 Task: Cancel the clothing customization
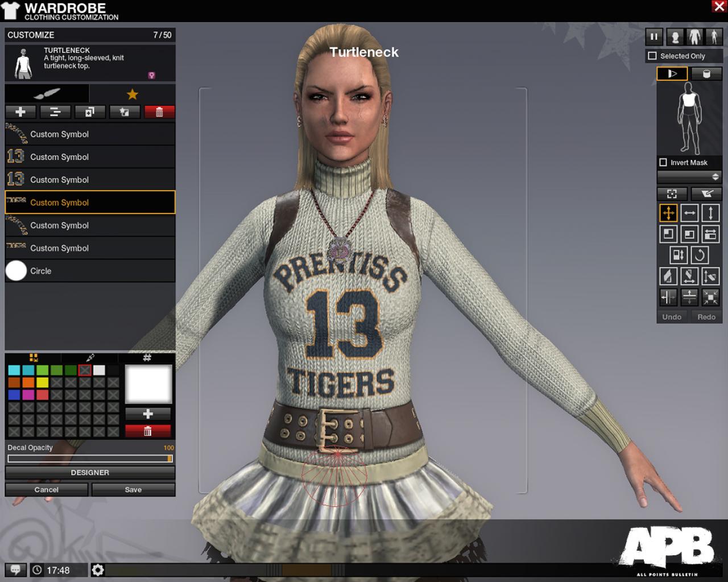point(47,489)
